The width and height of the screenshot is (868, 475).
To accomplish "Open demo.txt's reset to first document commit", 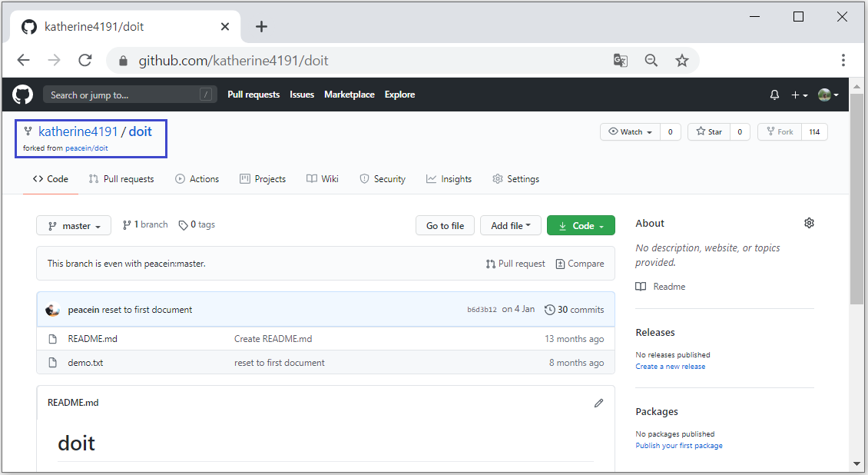I will pyautogui.click(x=279, y=363).
